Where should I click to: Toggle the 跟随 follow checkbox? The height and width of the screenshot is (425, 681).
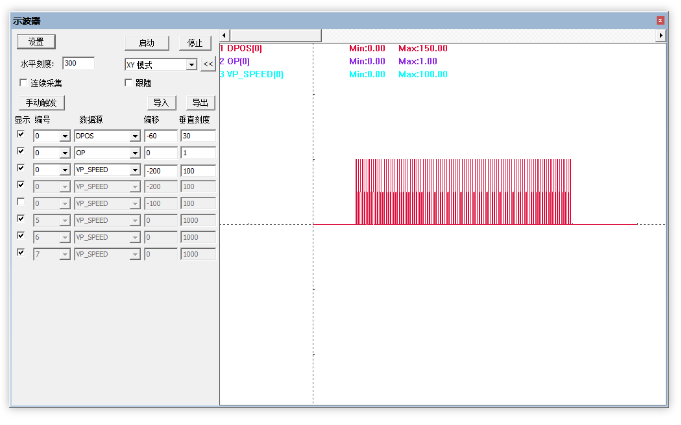point(128,82)
